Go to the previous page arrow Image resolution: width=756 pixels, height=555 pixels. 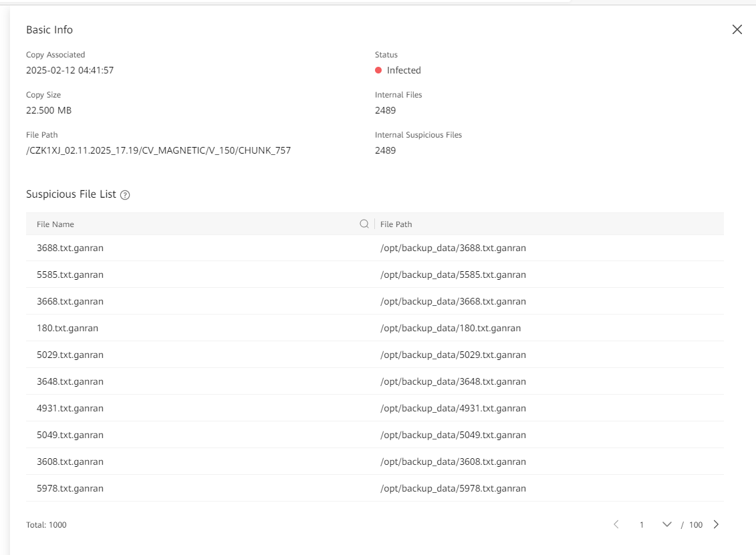616,524
